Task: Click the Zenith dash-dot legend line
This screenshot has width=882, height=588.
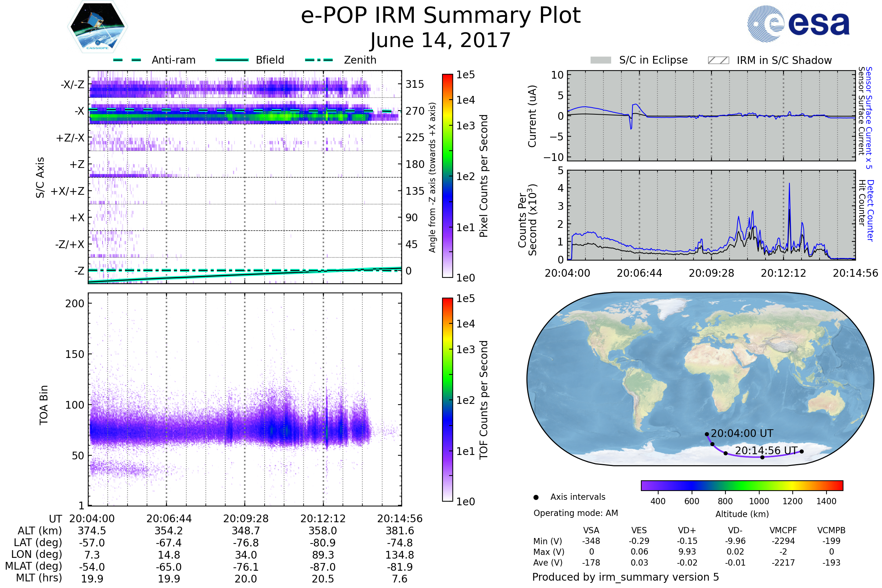Action: tap(319, 60)
